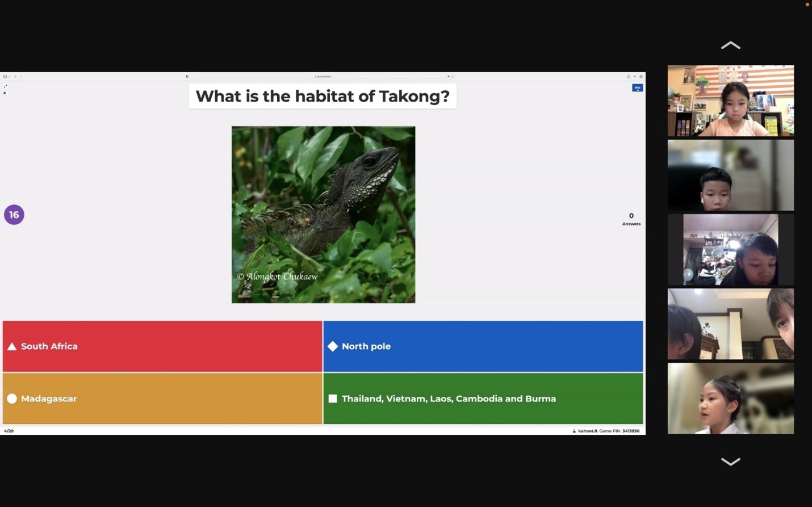Select the top participant video tile
Screen dimensions: 812x507
[730, 100]
